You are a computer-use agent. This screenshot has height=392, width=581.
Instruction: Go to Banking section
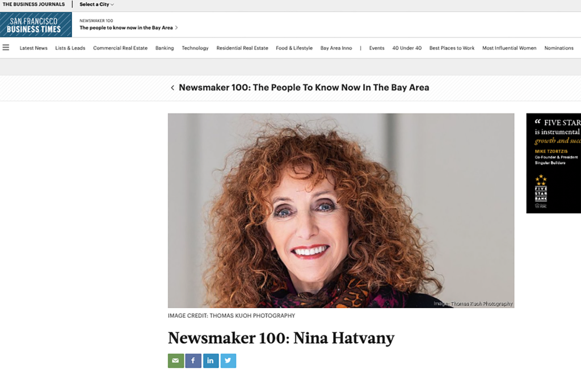point(165,48)
